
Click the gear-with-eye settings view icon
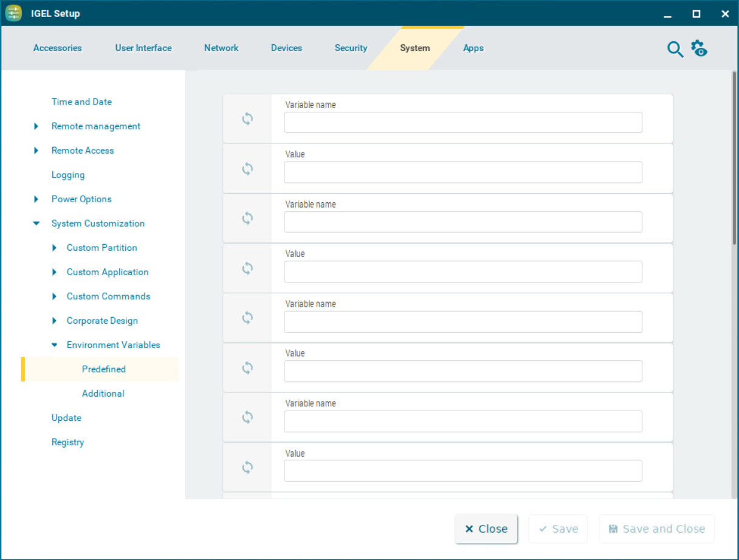pos(699,49)
